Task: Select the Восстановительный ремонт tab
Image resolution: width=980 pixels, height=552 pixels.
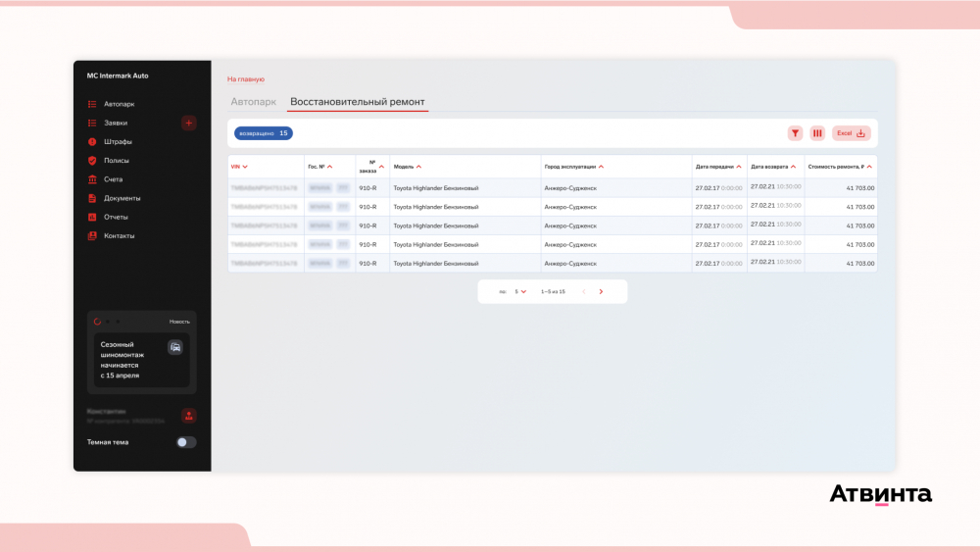Action: 358,102
